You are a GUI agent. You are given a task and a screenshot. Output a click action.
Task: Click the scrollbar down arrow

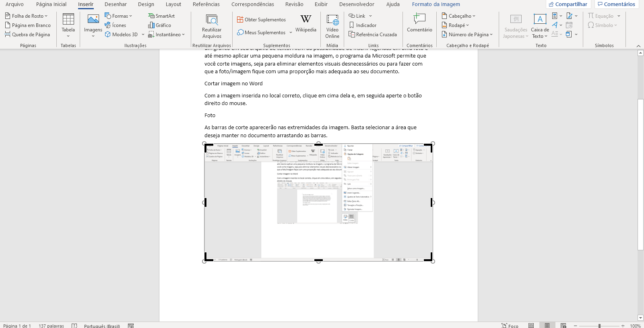(x=640, y=318)
